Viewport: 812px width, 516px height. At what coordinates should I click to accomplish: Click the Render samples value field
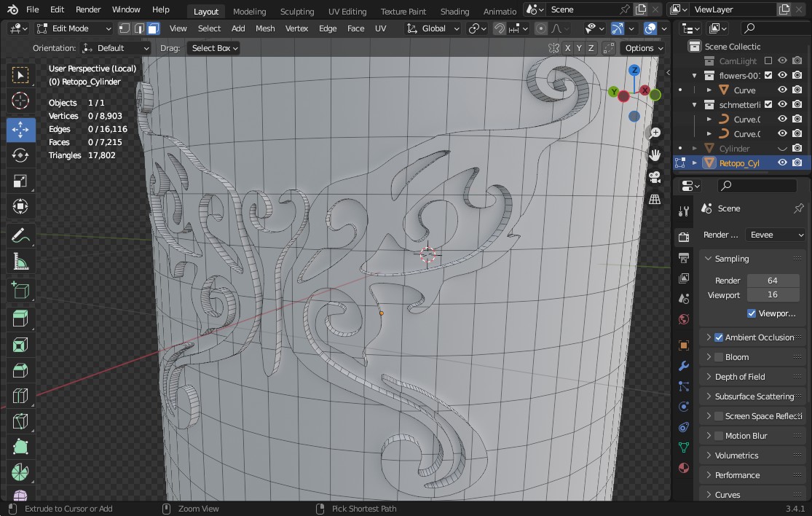tap(772, 281)
